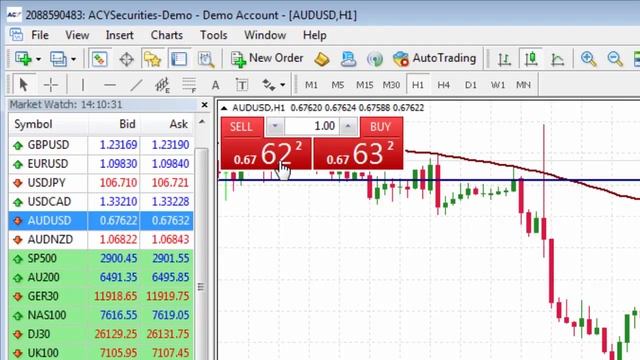Open the Charts menu

167,36
